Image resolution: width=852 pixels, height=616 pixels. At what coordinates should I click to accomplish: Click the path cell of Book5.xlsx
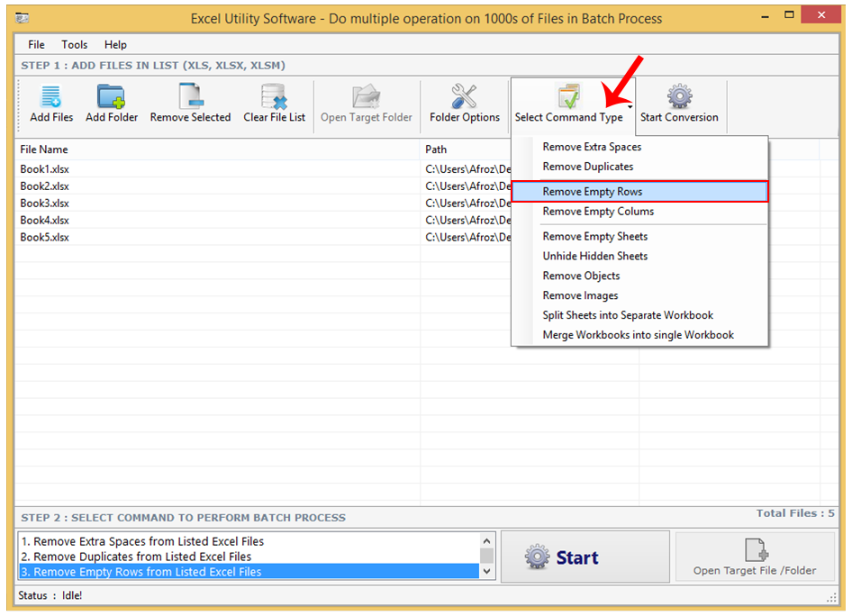coord(467,237)
